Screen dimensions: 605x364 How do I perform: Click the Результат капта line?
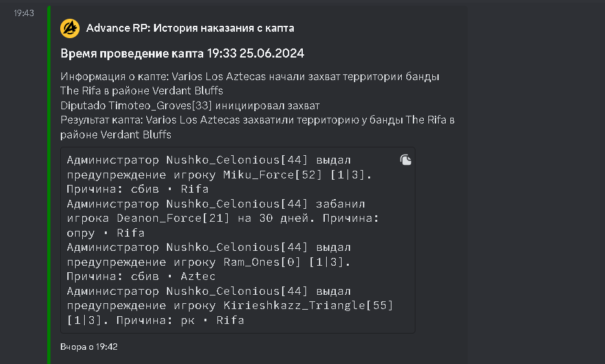pyautogui.click(x=258, y=120)
